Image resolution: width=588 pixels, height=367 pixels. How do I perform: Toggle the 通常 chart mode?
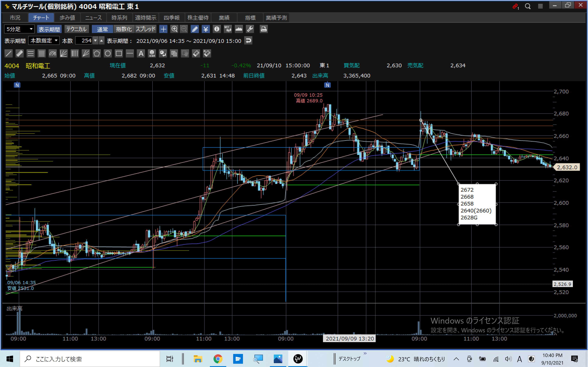pyautogui.click(x=102, y=29)
